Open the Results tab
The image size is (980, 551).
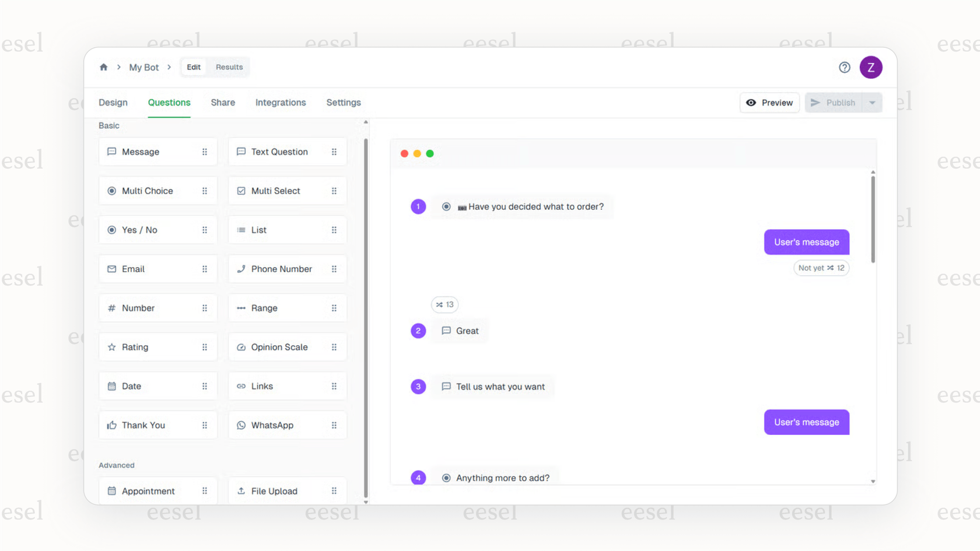pos(229,67)
